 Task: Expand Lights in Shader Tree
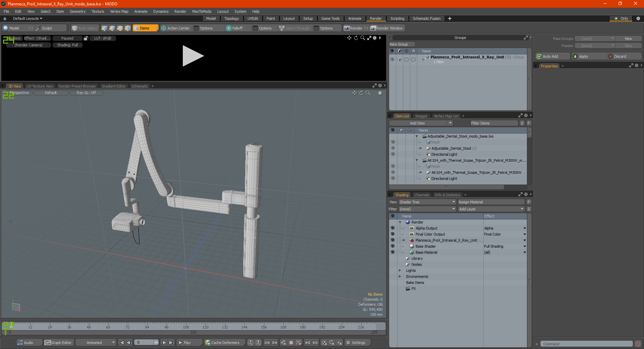pyautogui.click(x=400, y=270)
